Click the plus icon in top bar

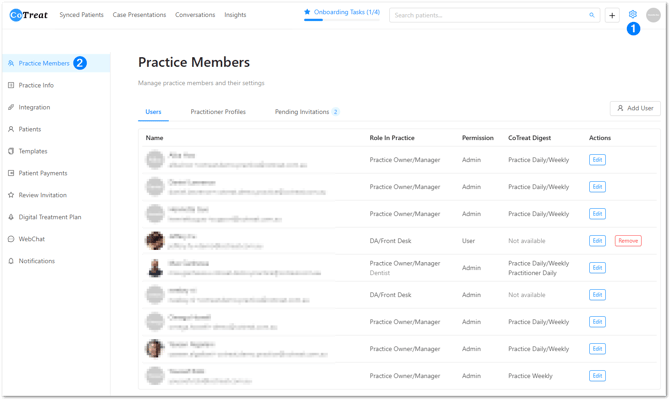coord(612,15)
